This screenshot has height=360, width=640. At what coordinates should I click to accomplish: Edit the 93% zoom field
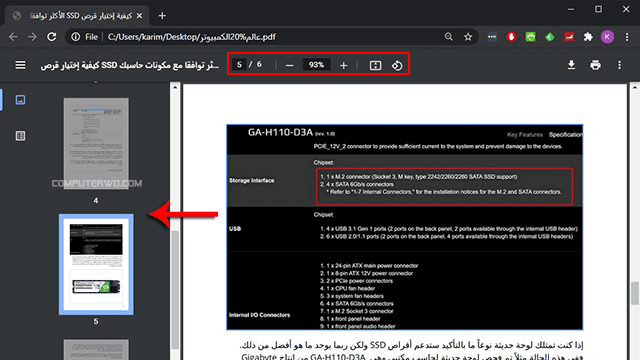[316, 65]
